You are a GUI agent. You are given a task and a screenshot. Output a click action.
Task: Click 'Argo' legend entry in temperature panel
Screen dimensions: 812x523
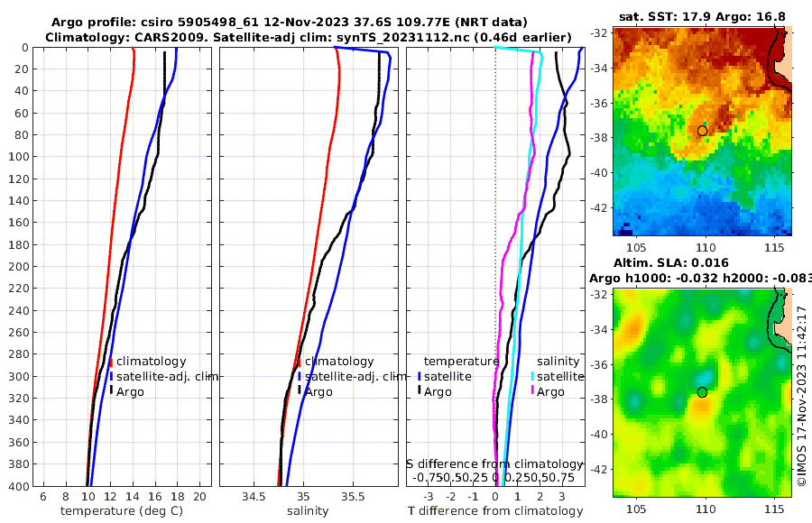pos(130,392)
